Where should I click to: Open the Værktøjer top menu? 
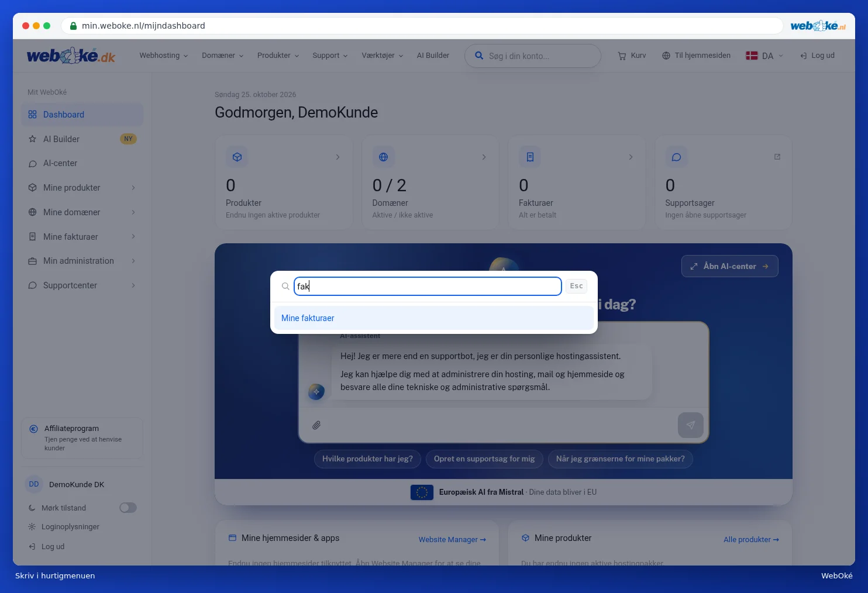click(383, 56)
